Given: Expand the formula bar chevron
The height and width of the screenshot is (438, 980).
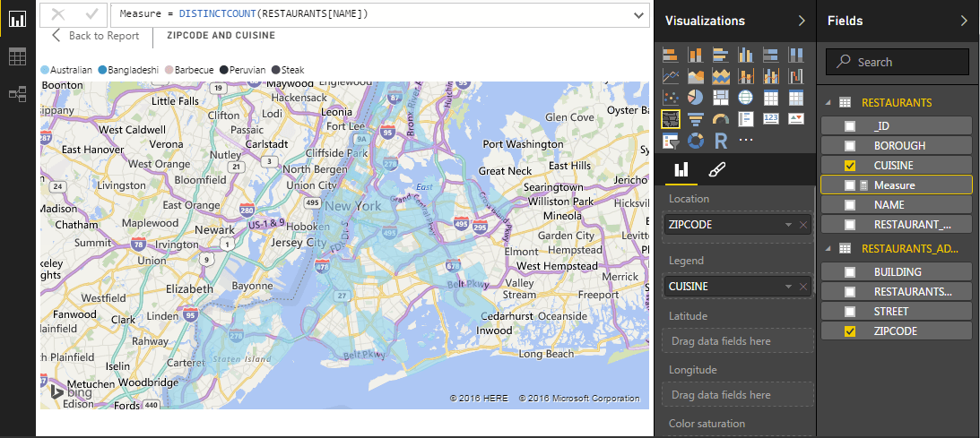Looking at the screenshot, I should point(639,14).
